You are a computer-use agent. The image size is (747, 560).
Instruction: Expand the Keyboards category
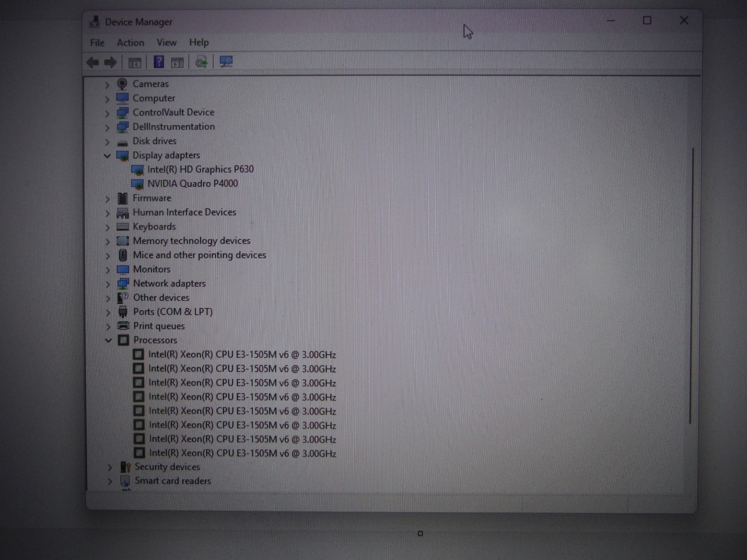[107, 227]
